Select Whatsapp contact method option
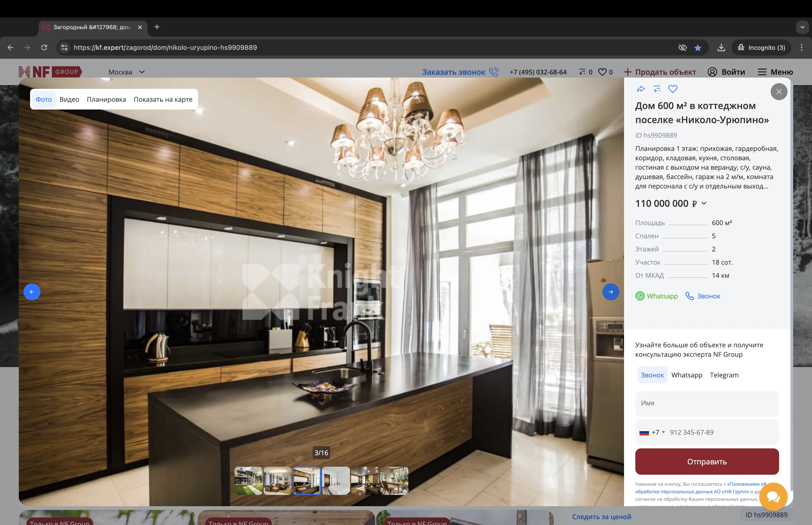Image resolution: width=812 pixels, height=525 pixels. pyautogui.click(x=687, y=375)
